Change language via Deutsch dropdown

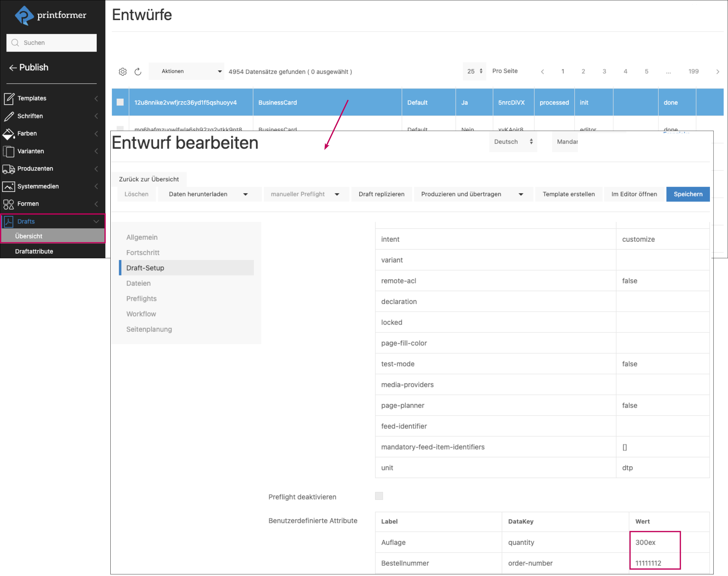(x=513, y=142)
